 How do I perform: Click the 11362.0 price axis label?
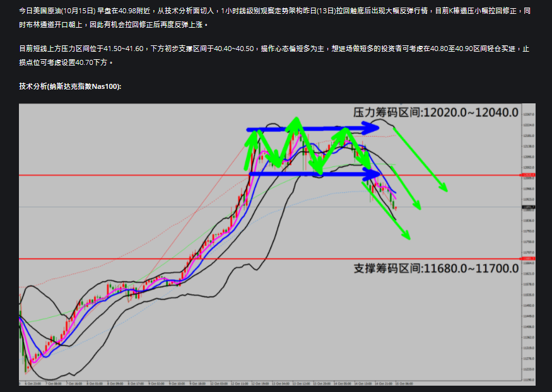point(529,337)
